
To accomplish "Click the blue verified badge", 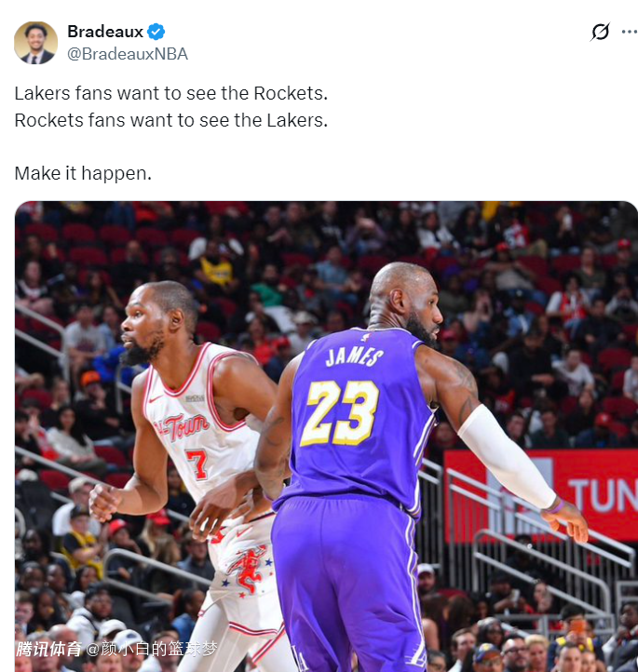I will [x=156, y=32].
